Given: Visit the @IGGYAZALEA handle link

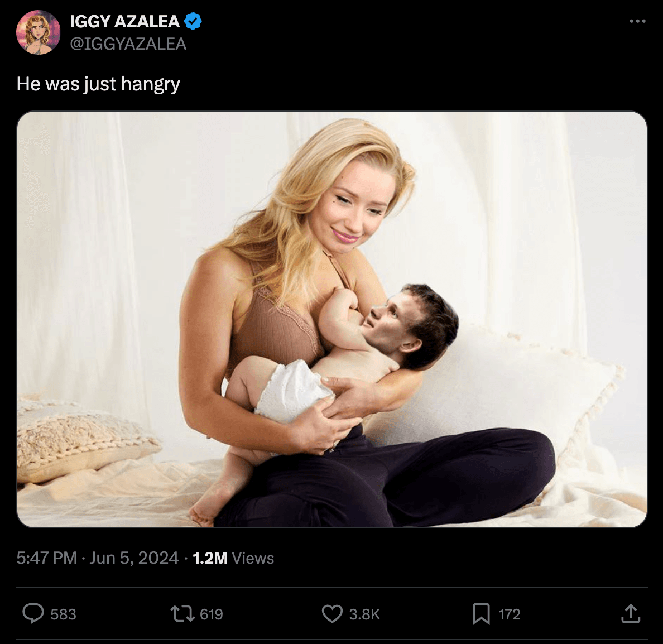Looking at the screenshot, I should pos(128,44).
